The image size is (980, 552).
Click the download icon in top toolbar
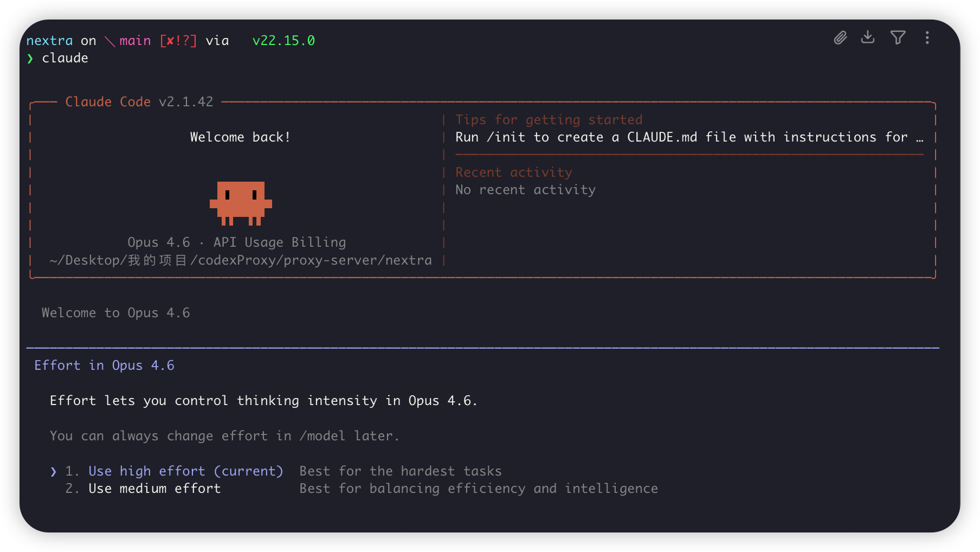[868, 37]
